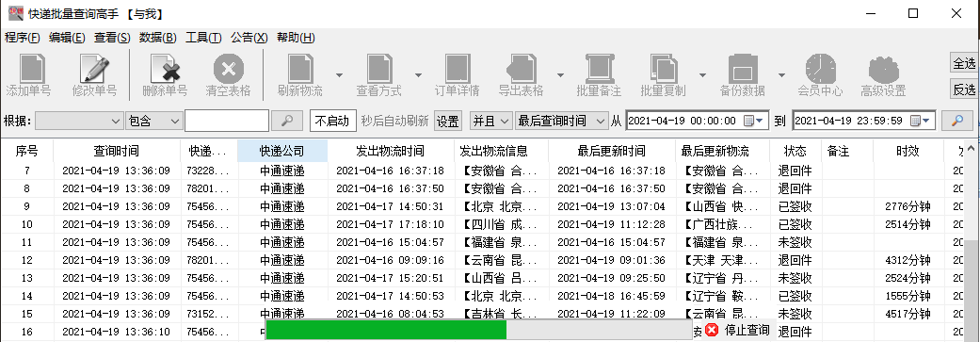Click the red 停止查询 stop icon
980x342 pixels.
click(712, 330)
